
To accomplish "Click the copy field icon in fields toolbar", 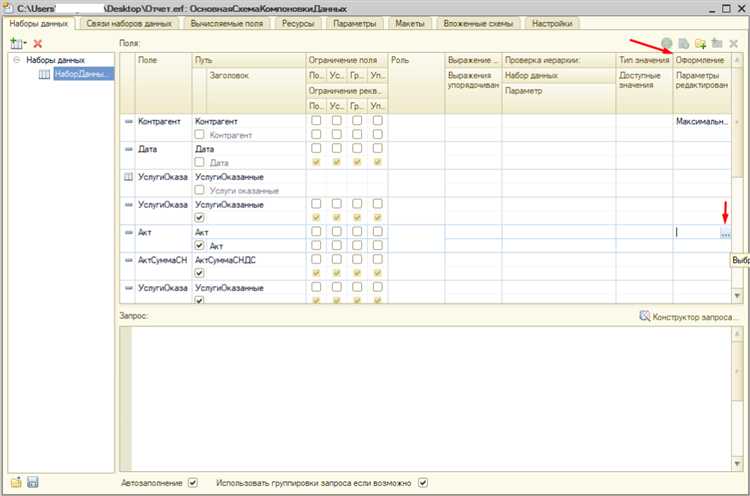I will 684,44.
